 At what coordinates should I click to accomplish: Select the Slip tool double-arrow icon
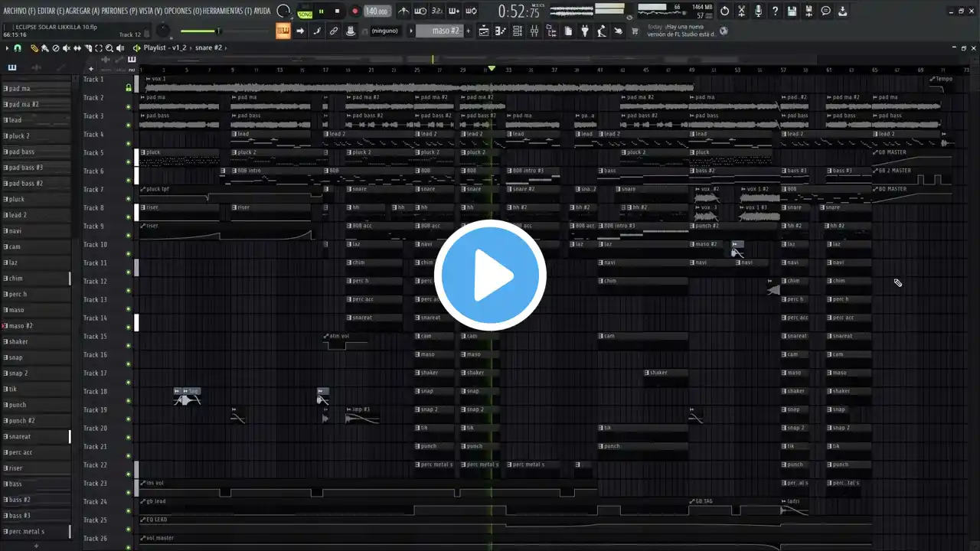click(77, 48)
